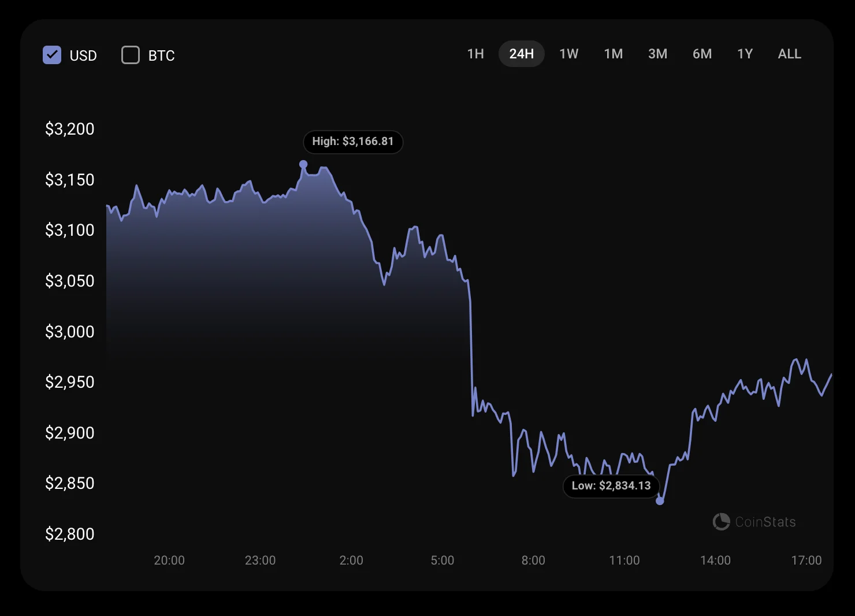
Task: Click the $3,000 y-axis label
Action: tap(69, 332)
